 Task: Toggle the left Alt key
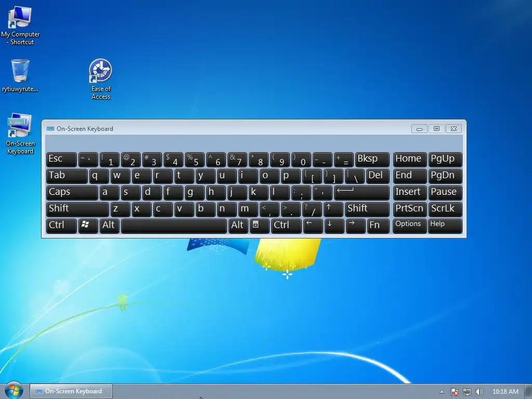point(110,225)
